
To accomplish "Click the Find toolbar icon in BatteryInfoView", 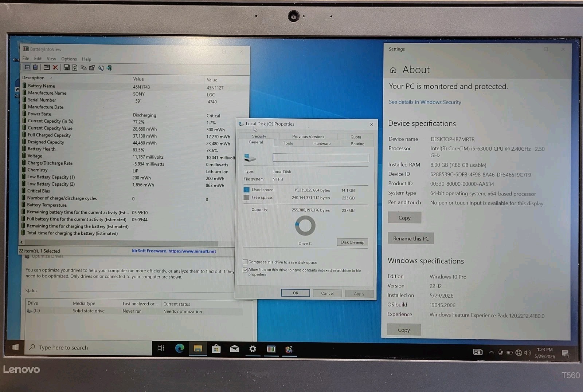I will coord(101,68).
